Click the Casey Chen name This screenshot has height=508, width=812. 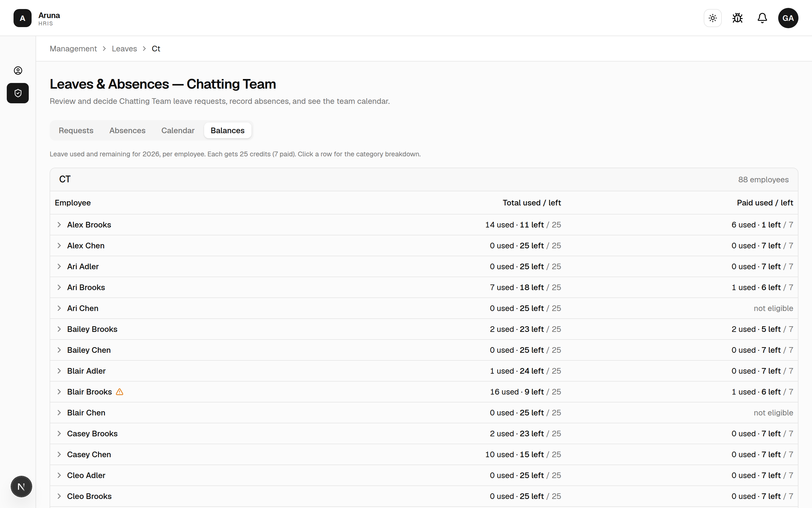point(89,455)
